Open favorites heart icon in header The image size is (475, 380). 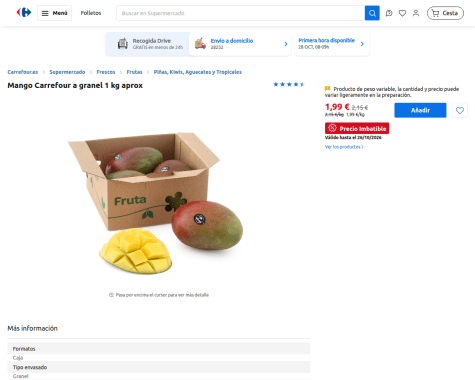click(402, 13)
